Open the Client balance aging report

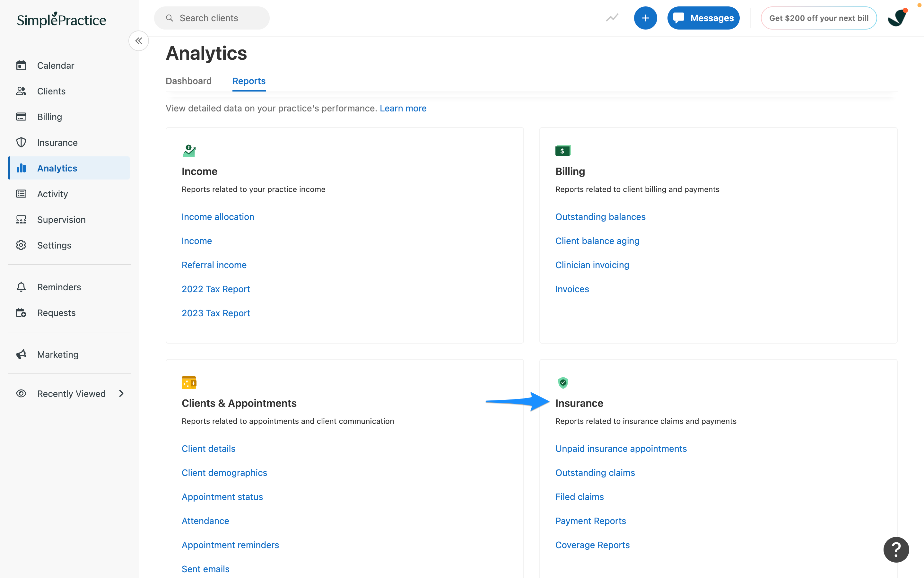(597, 241)
